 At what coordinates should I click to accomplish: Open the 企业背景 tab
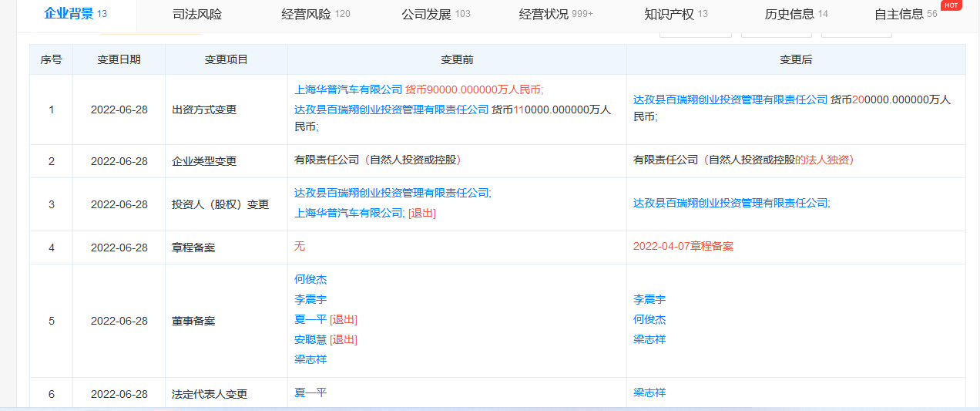(76, 13)
